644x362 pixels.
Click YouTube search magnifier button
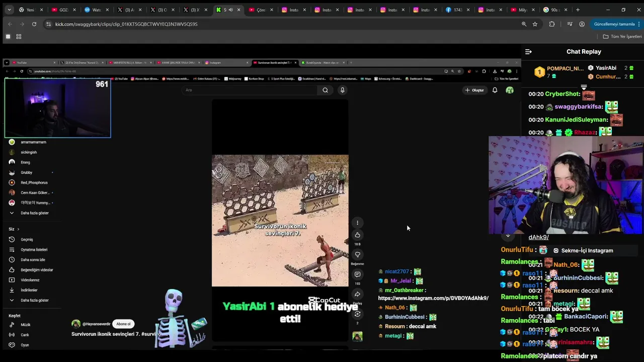(325, 90)
